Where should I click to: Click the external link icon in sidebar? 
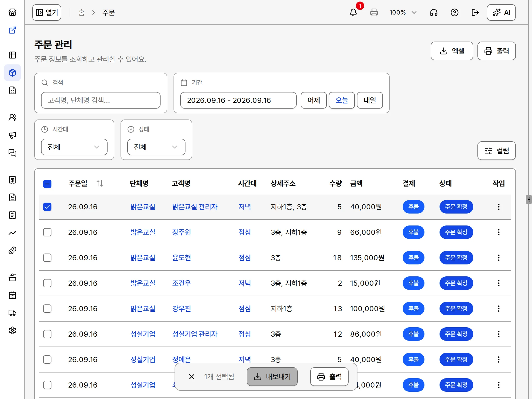pos(12,30)
